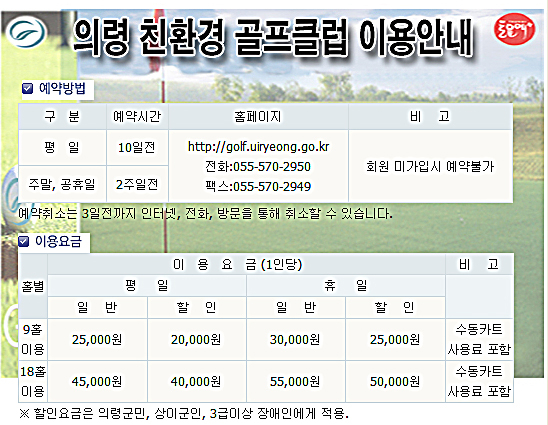Viewport: 548px width, 425px height.
Task: Click the 9-hole weekday regular price 25,000원
Action: [x=97, y=339]
